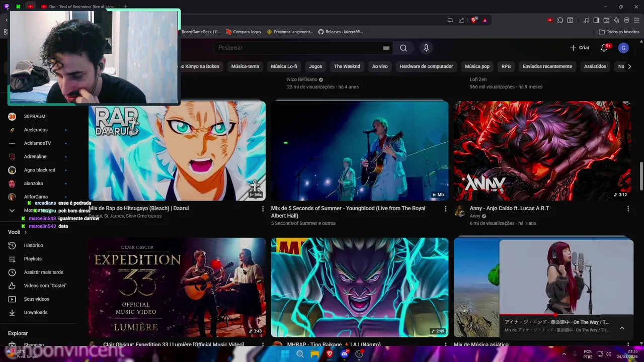Screen dimensions: 644x362
Task: Open the 5 Seconds of Summer mix thumbnail
Action: coord(360,151)
